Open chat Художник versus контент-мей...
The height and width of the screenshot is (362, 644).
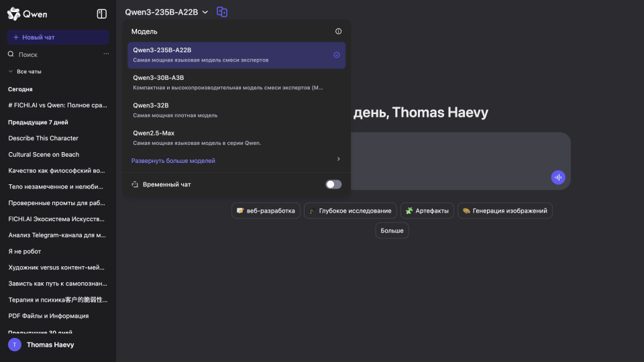pyautogui.click(x=58, y=267)
